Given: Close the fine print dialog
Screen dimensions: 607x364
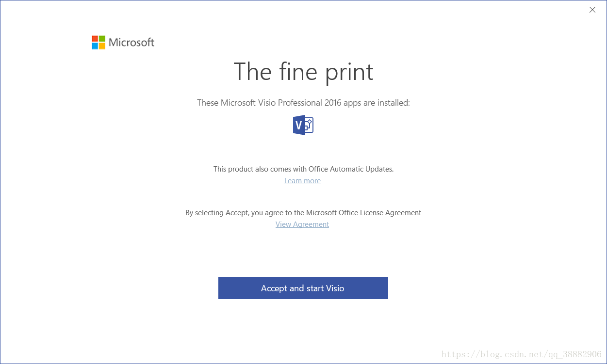Looking at the screenshot, I should pyautogui.click(x=592, y=10).
